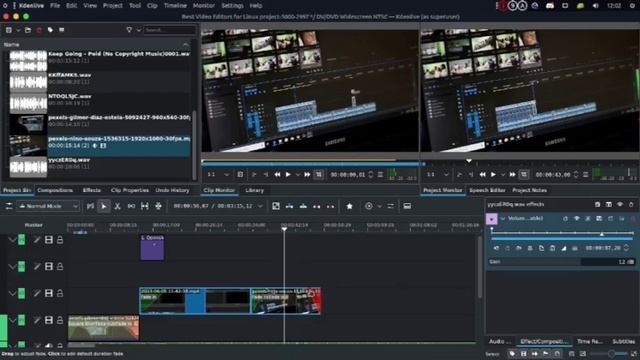The image size is (640, 360).
Task: Click the mix clips icon
Action: click(90, 207)
